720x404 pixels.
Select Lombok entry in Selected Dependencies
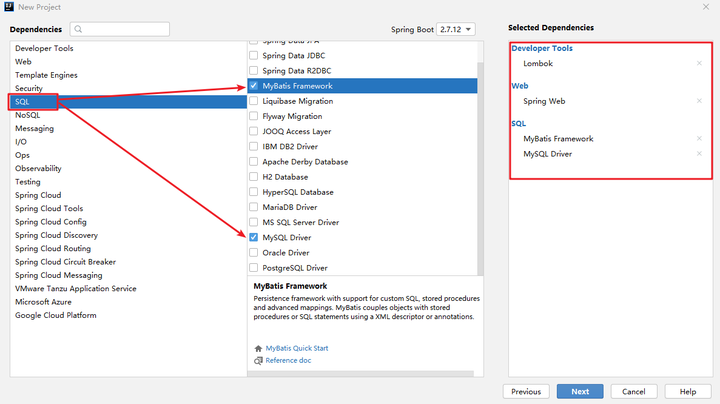[x=538, y=63]
